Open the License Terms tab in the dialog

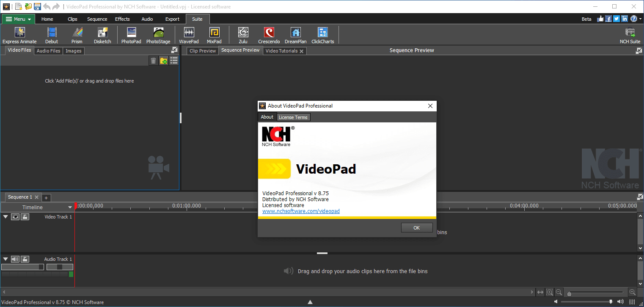point(293,117)
